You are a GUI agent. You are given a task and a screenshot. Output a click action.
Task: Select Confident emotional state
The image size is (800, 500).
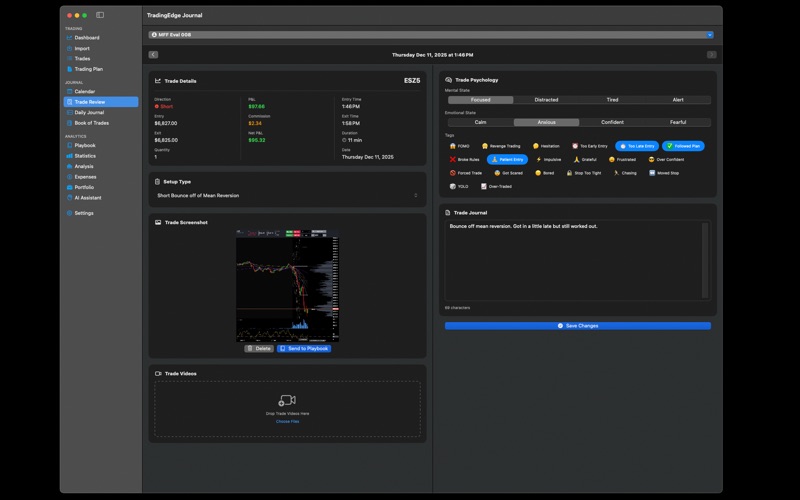(x=612, y=122)
